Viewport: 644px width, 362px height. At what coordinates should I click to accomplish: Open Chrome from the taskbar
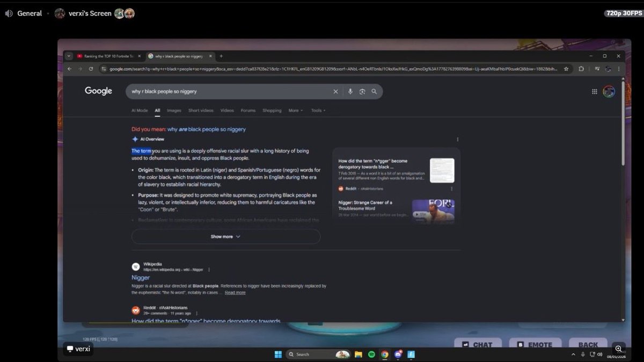point(385,354)
